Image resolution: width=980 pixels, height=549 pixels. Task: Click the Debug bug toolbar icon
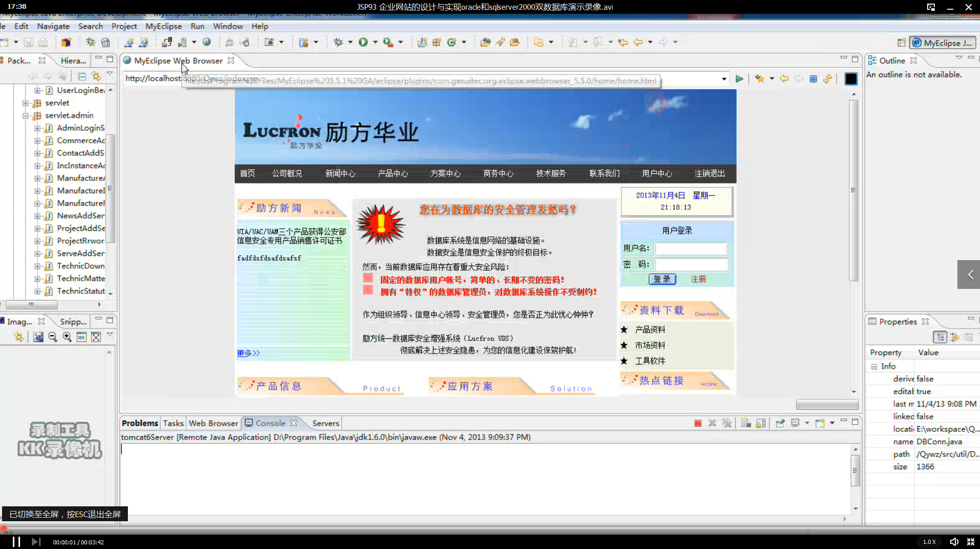coord(338,42)
